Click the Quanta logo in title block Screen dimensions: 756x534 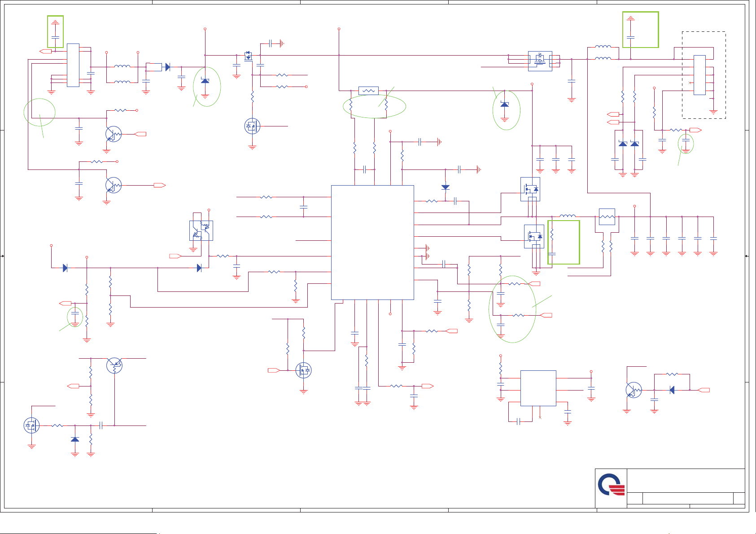pyautogui.click(x=611, y=485)
